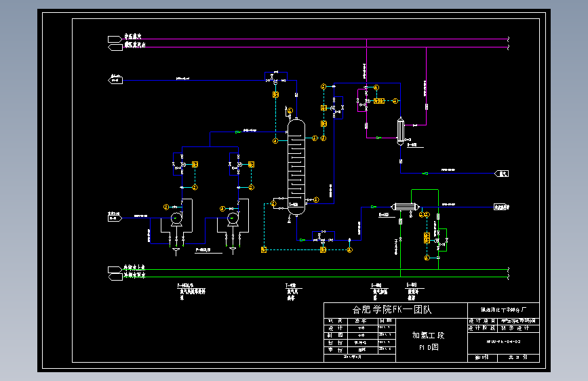Viewport: 588px width, 381px height.
Task: Select the right pump symbol of the pump pair
Action: [233, 218]
